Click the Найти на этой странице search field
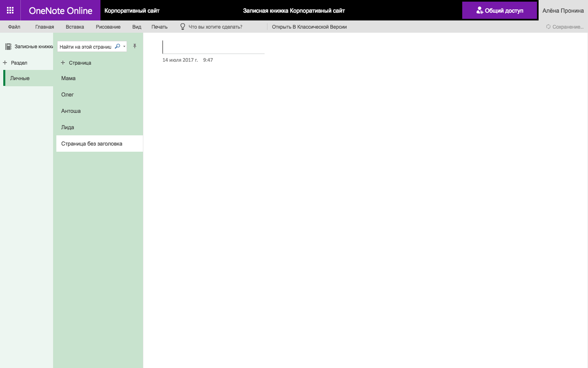 point(86,46)
